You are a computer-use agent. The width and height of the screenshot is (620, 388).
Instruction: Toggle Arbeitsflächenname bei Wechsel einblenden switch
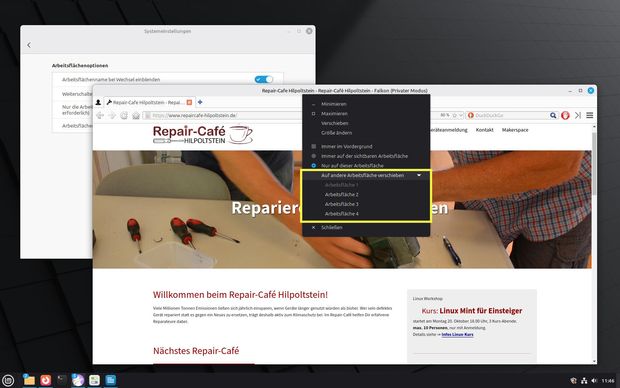tap(264, 79)
